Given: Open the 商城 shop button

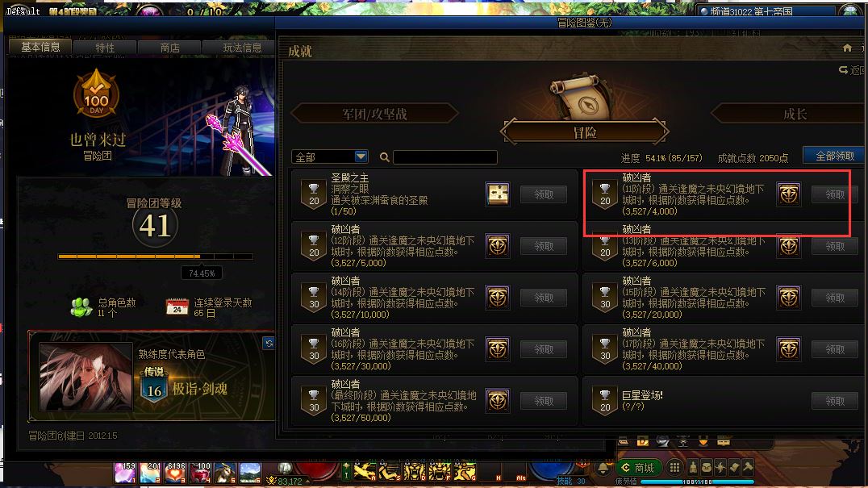Looking at the screenshot, I should pos(638,468).
